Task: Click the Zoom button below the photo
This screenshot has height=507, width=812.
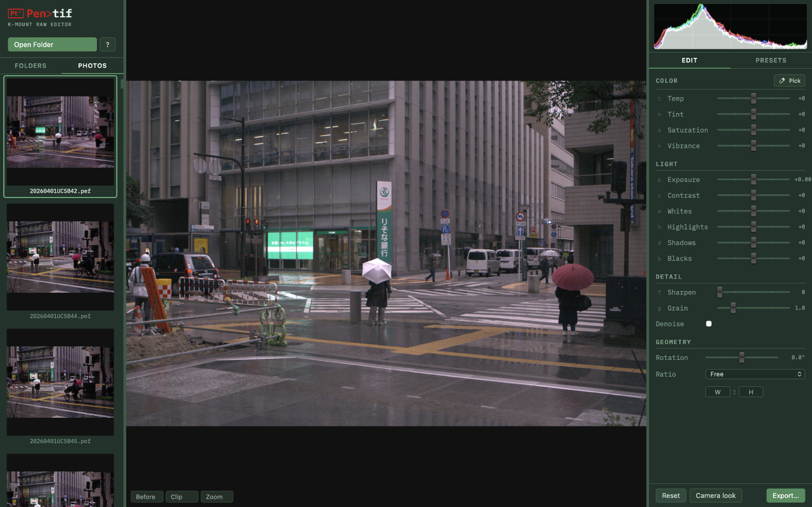Action: (x=217, y=497)
